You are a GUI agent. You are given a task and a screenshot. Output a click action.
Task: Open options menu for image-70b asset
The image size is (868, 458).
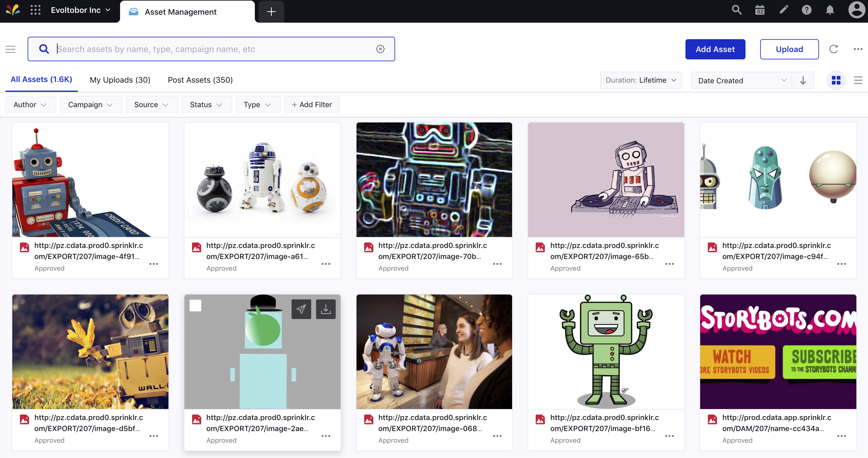[x=497, y=264]
